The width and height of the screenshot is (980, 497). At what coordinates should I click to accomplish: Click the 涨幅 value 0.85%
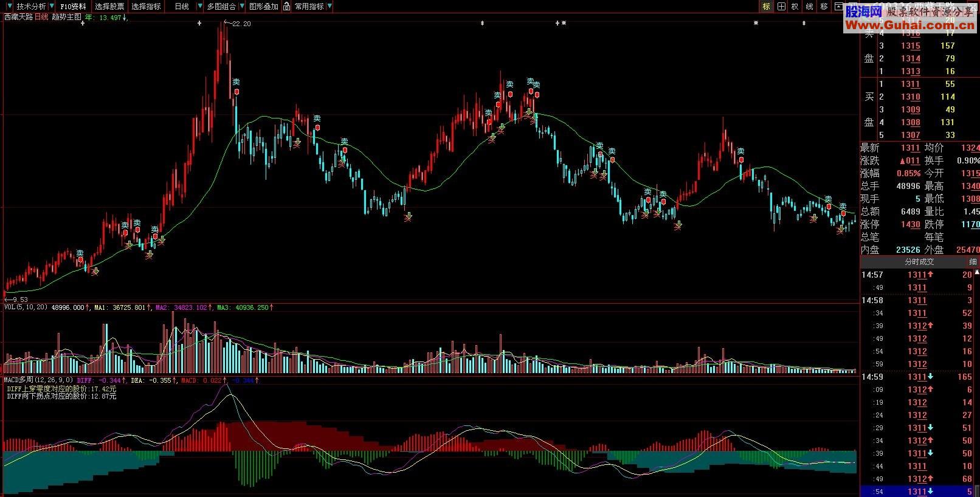coord(908,173)
